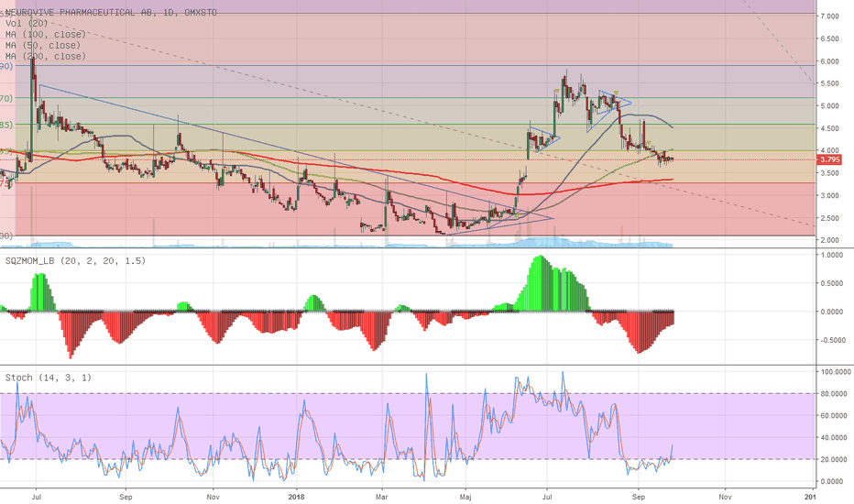Select the MA (50, close) indicator label
Image resolution: width=854 pixels, height=504 pixels.
pyautogui.click(x=43, y=45)
